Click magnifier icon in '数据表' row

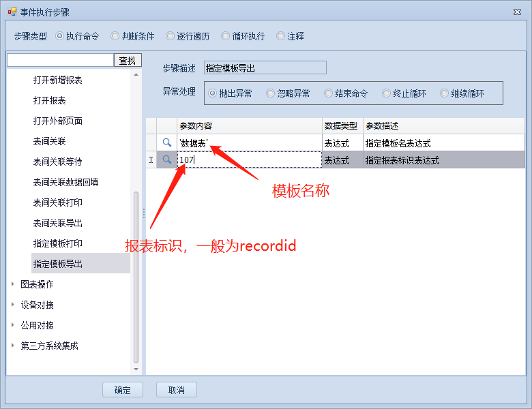coord(166,143)
